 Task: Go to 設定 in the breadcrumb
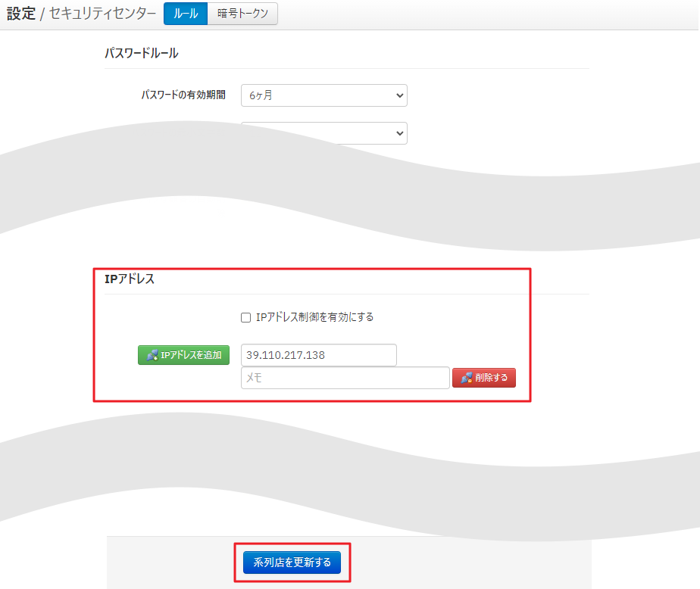click(21, 14)
